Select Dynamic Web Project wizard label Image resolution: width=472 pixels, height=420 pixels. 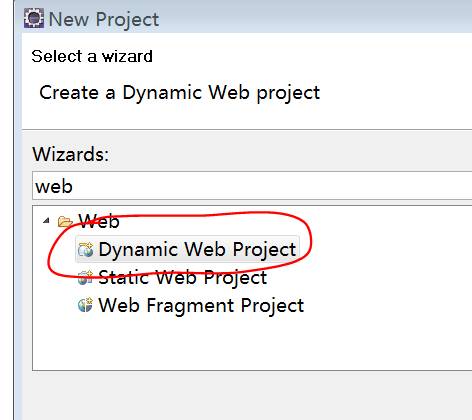tap(197, 249)
